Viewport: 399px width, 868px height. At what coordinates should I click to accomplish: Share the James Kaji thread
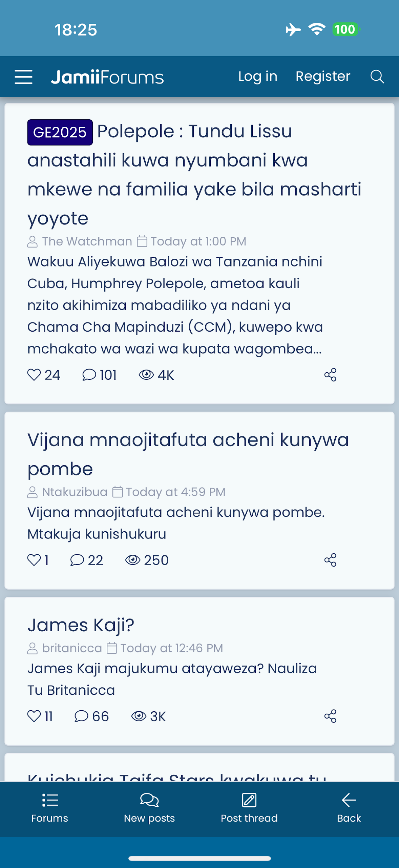[330, 716]
